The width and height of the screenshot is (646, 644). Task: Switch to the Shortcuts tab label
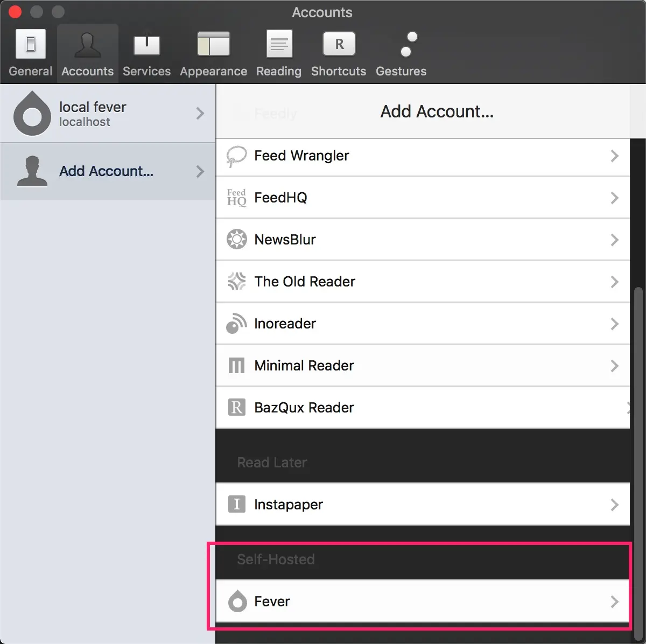pos(339,71)
